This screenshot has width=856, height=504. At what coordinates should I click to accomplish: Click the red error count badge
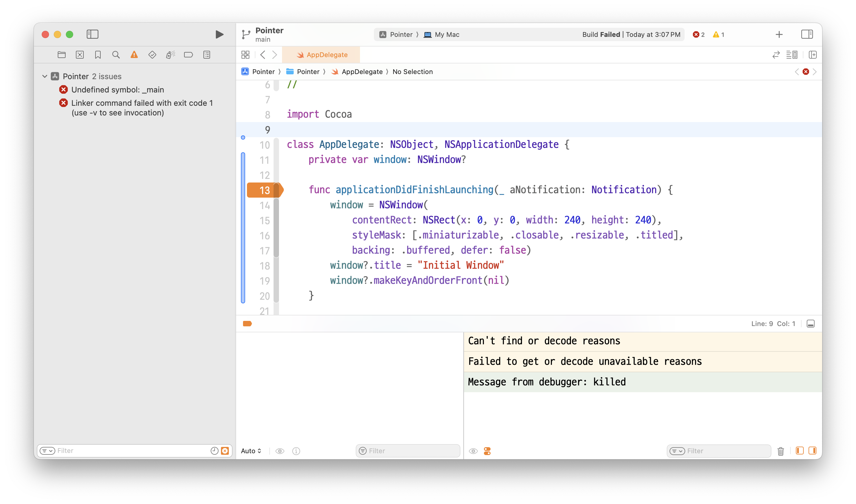click(x=699, y=35)
